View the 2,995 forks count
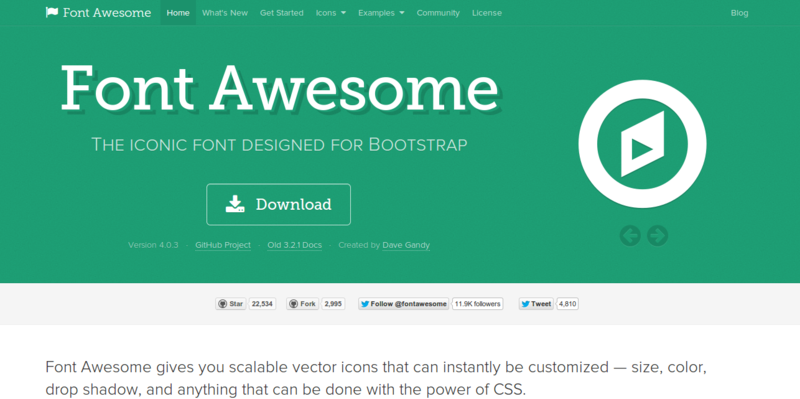 pyautogui.click(x=333, y=304)
